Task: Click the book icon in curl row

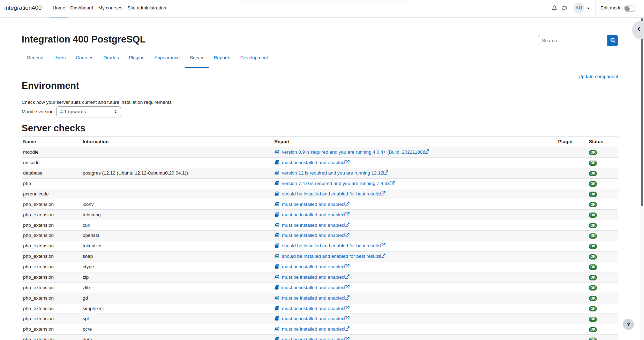Action: click(277, 225)
